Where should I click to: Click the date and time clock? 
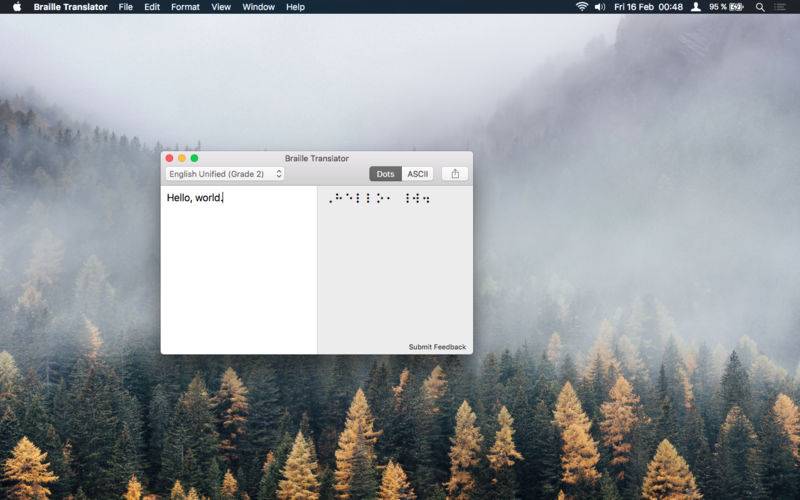pyautogui.click(x=649, y=7)
